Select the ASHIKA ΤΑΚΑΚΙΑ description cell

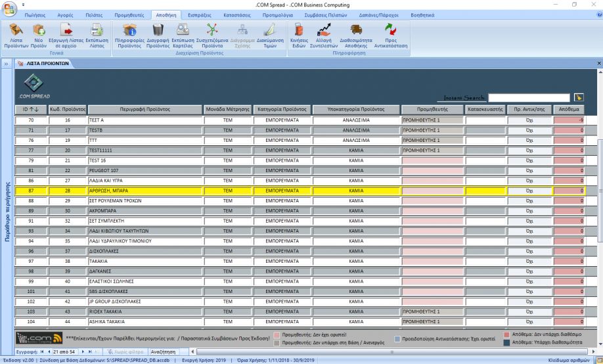click(x=145, y=321)
